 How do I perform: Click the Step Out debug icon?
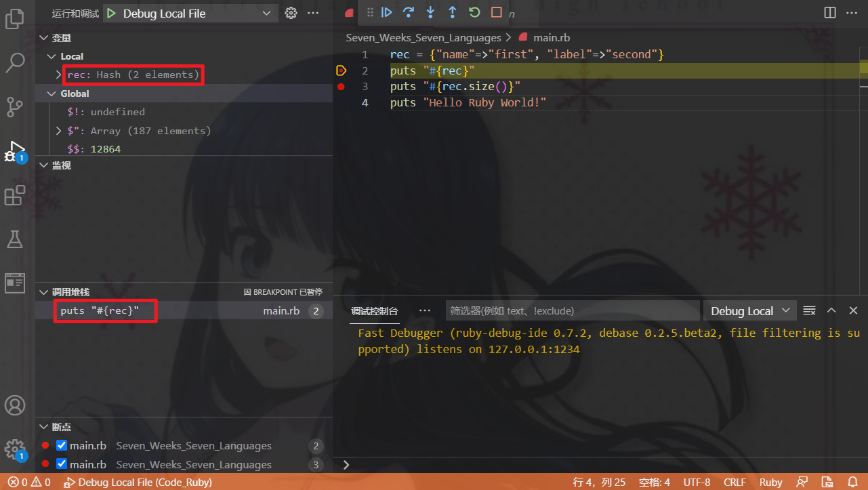point(451,12)
